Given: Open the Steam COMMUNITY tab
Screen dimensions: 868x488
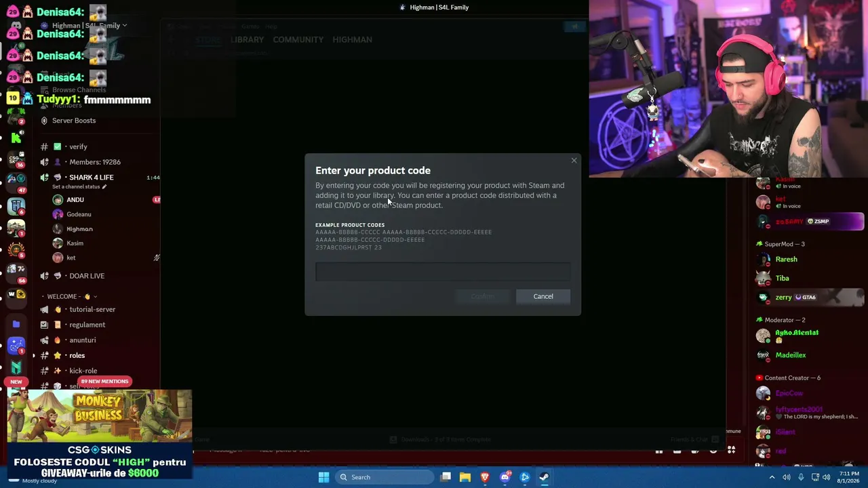Looking at the screenshot, I should coord(298,39).
